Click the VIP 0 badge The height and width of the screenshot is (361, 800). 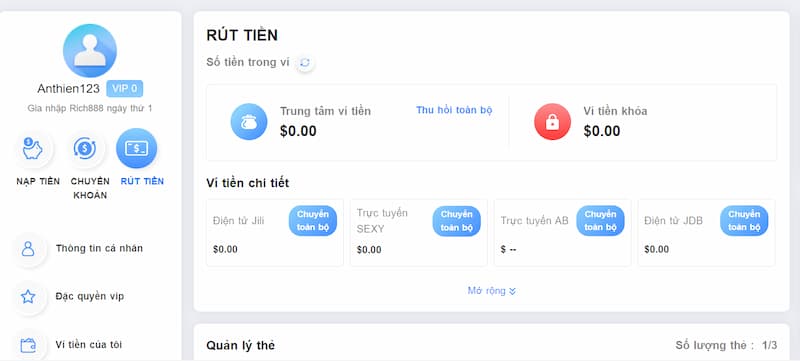[124, 89]
